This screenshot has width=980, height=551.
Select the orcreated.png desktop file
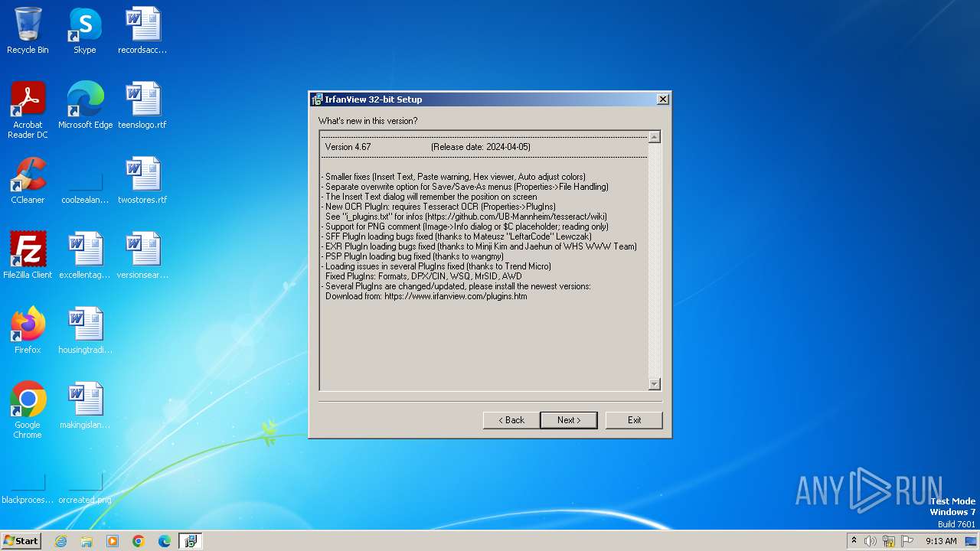tap(85, 488)
